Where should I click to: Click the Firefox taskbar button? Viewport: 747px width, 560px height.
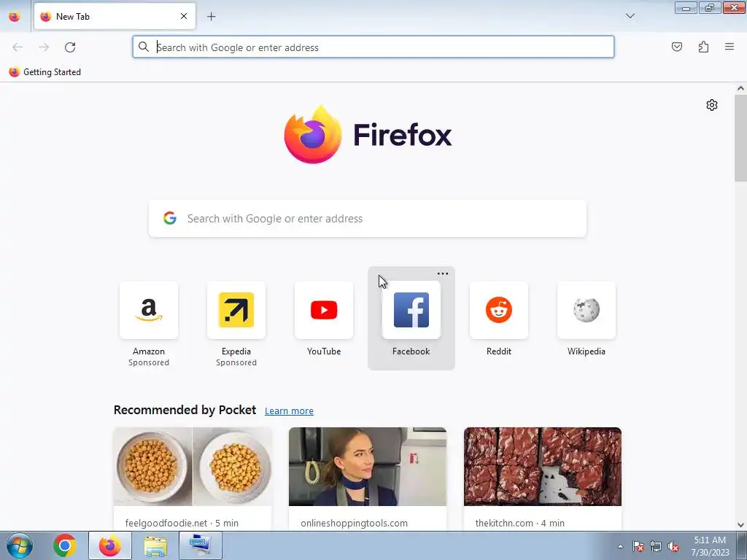pos(110,545)
